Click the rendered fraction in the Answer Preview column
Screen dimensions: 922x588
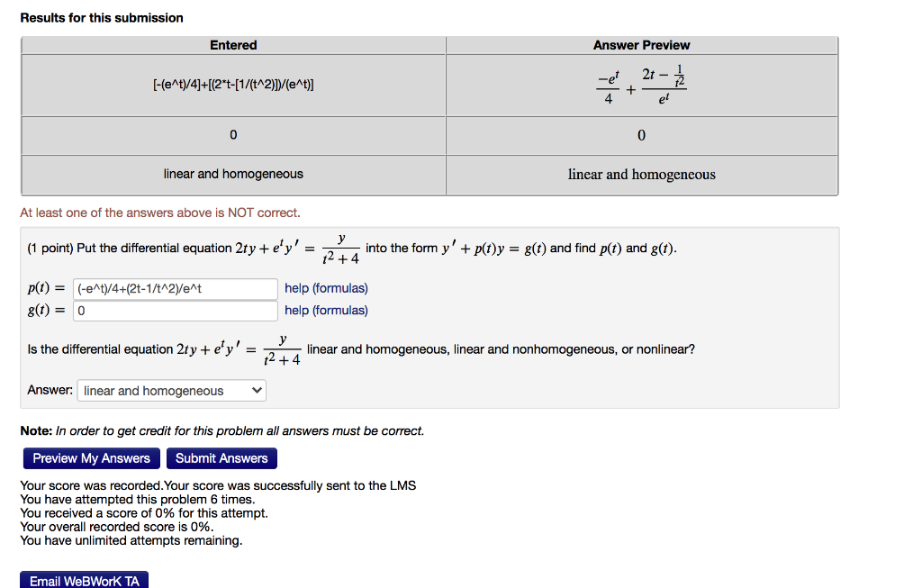point(640,84)
